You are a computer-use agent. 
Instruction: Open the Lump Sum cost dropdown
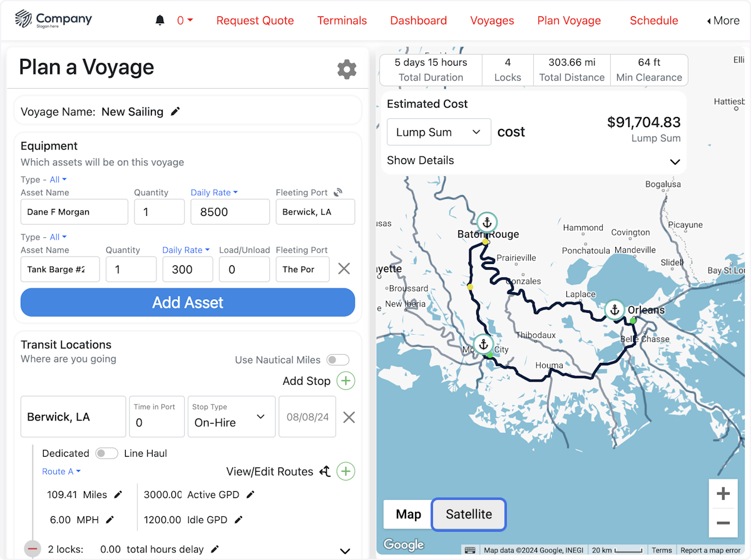pos(439,132)
